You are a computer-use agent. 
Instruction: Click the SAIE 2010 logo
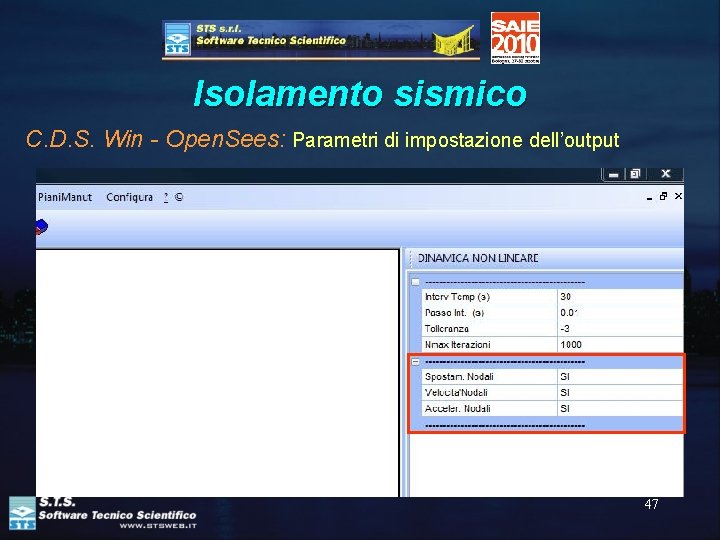515,38
